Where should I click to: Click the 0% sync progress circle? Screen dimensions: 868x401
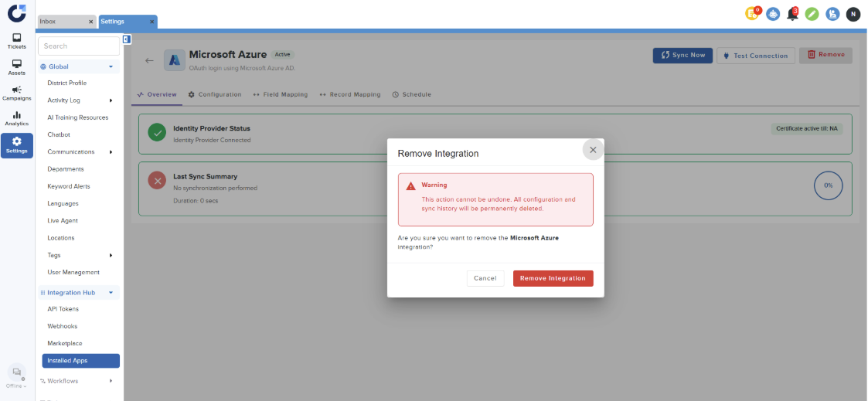828,185
